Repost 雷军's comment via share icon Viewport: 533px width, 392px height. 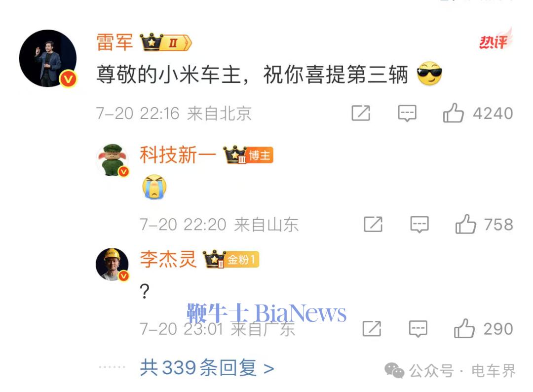(361, 113)
